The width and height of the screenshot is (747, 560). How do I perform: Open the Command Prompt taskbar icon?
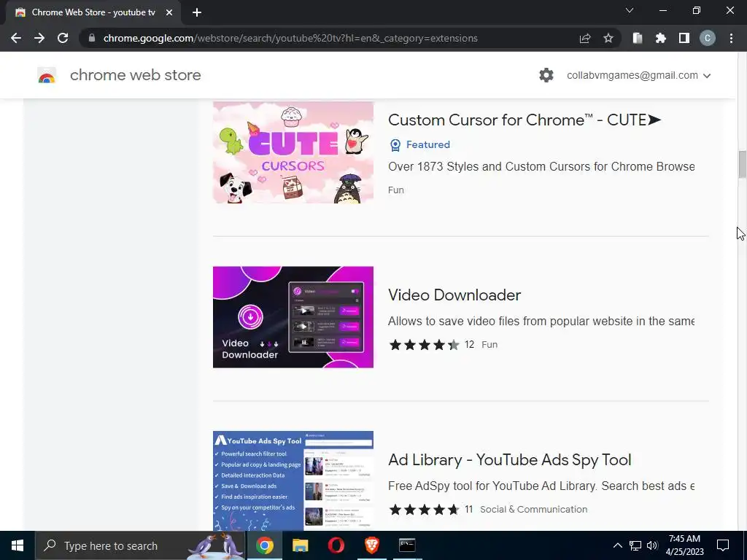coord(407,545)
